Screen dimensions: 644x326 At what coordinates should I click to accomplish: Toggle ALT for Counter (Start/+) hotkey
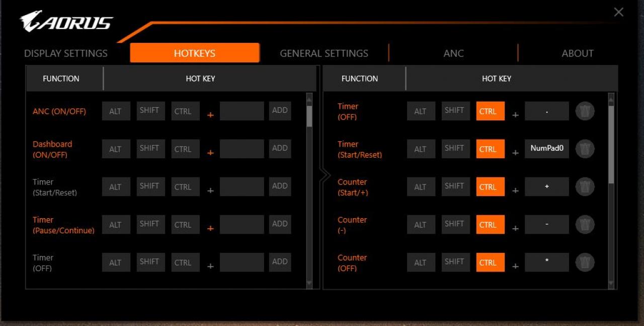[421, 187]
